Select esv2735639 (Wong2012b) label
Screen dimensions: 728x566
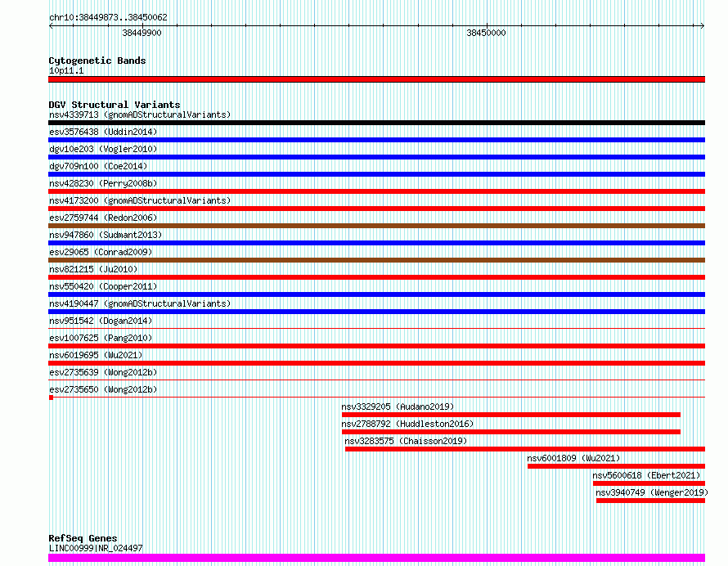[x=103, y=372]
